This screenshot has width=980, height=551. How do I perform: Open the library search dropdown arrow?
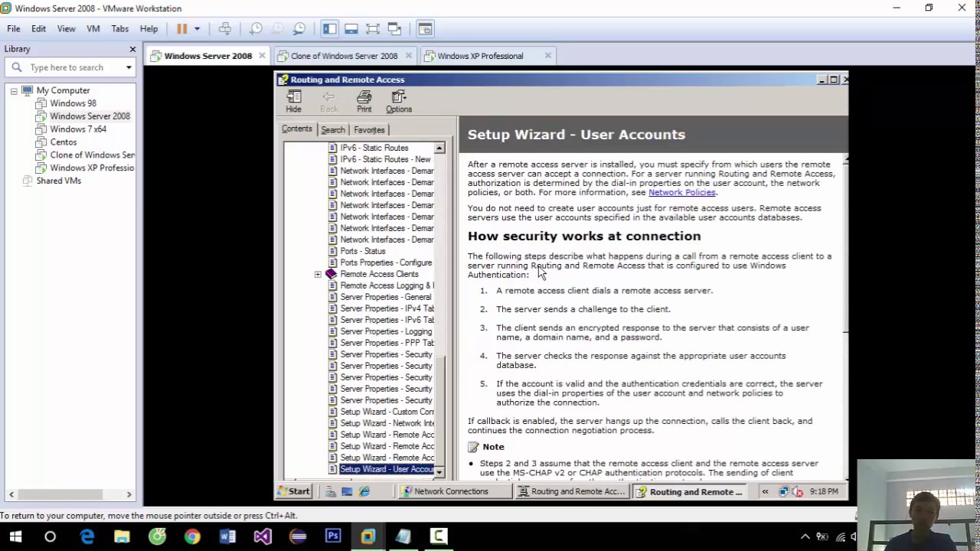tap(129, 67)
